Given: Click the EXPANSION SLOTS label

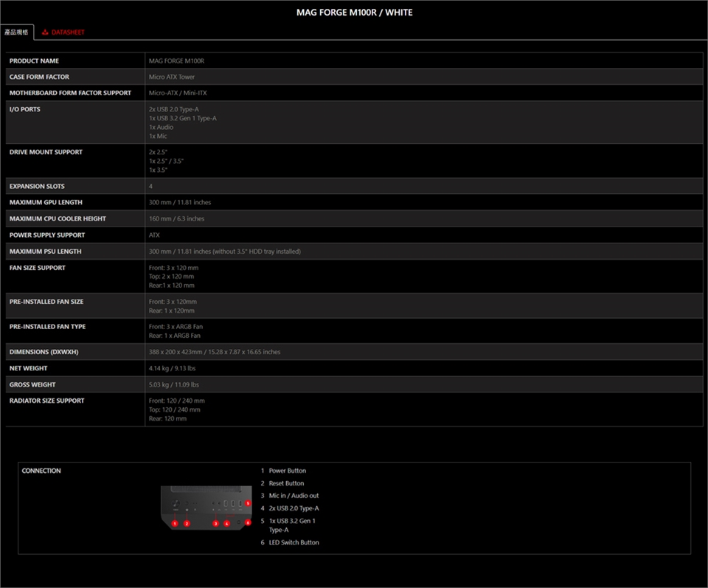Looking at the screenshot, I should tap(37, 187).
